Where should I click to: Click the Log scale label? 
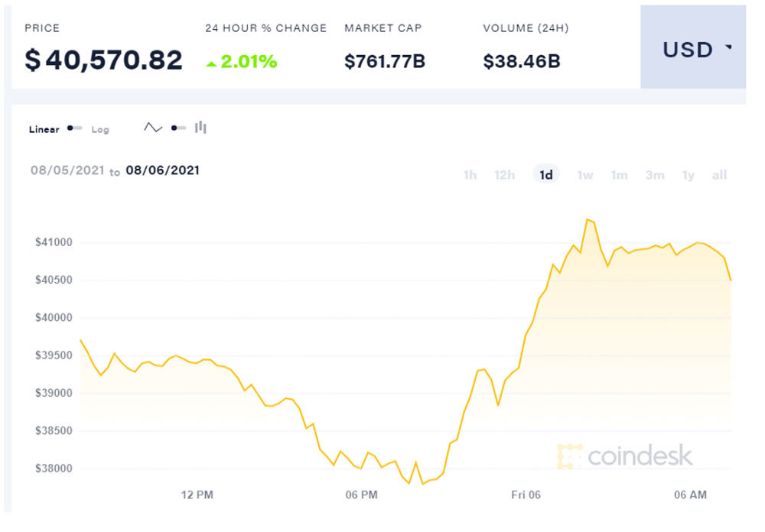tap(100, 130)
